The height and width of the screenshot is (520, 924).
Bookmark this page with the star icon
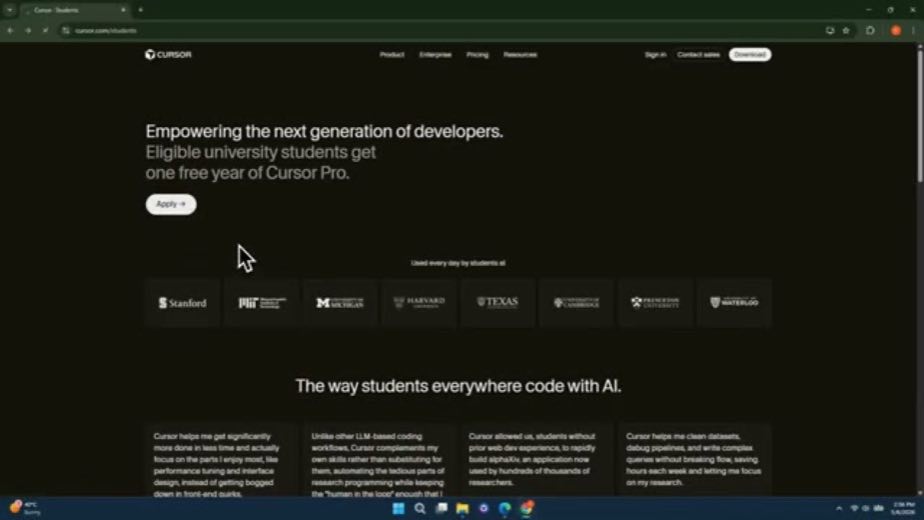click(846, 31)
